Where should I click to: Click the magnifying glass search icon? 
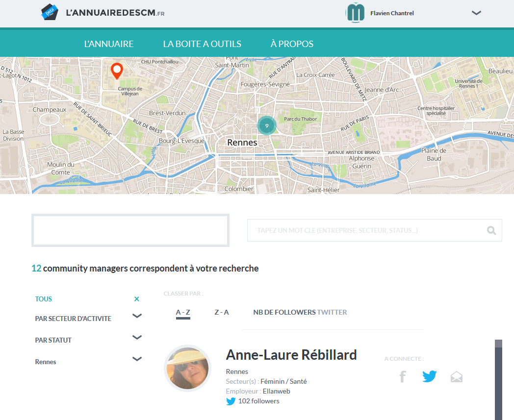(491, 230)
